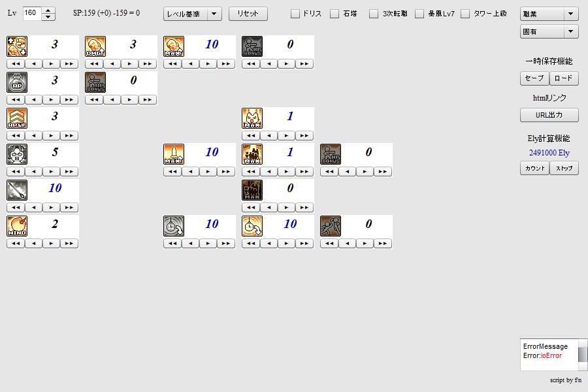Click the script by fn credit text
Screen dimensions: 588x392
pyautogui.click(x=566, y=380)
